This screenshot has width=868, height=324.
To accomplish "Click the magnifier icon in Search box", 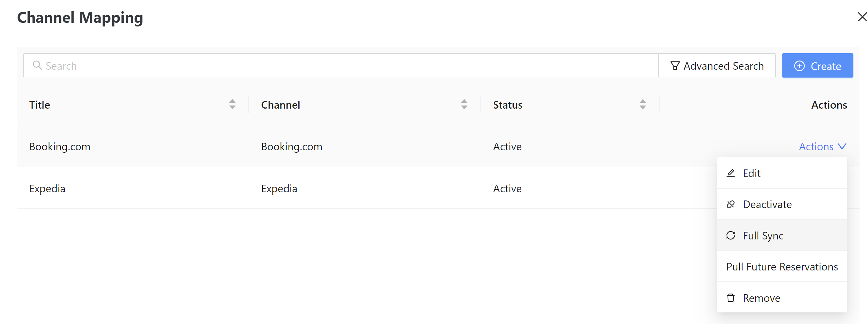I will pyautogui.click(x=37, y=65).
